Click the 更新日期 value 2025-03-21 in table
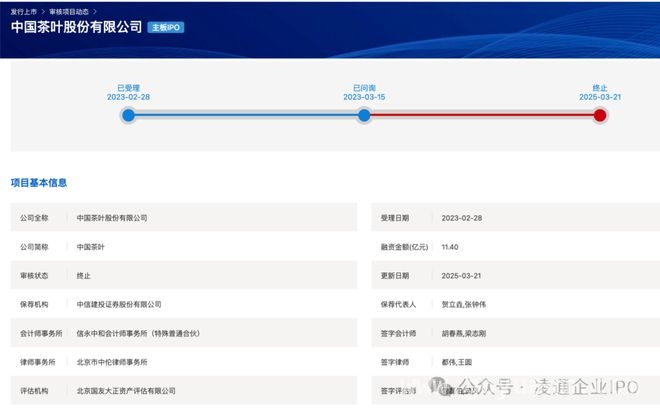The image size is (660, 414). click(461, 276)
